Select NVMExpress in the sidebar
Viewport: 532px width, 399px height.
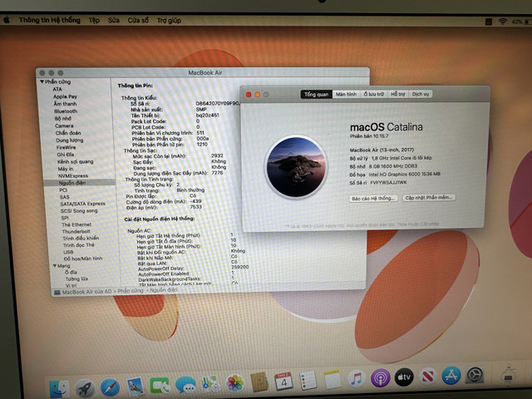click(73, 175)
